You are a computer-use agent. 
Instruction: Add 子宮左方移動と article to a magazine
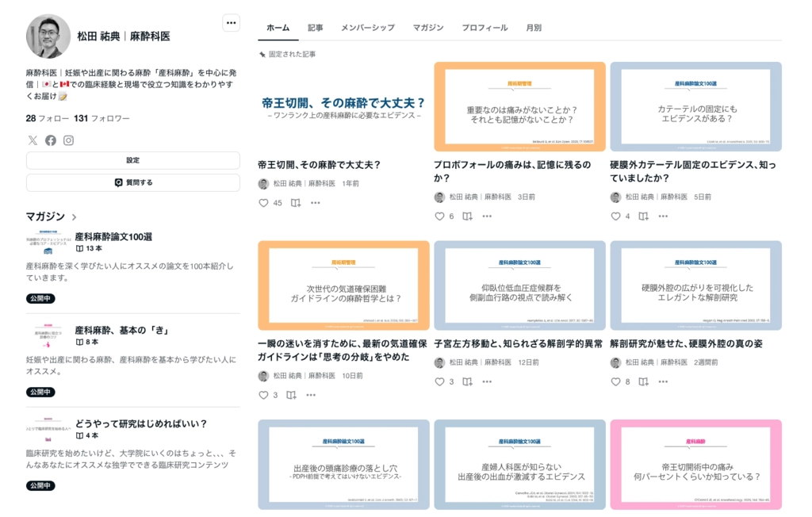coord(468,381)
